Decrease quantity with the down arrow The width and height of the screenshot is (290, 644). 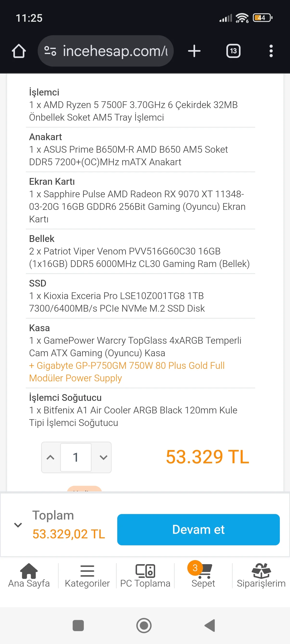click(x=103, y=457)
